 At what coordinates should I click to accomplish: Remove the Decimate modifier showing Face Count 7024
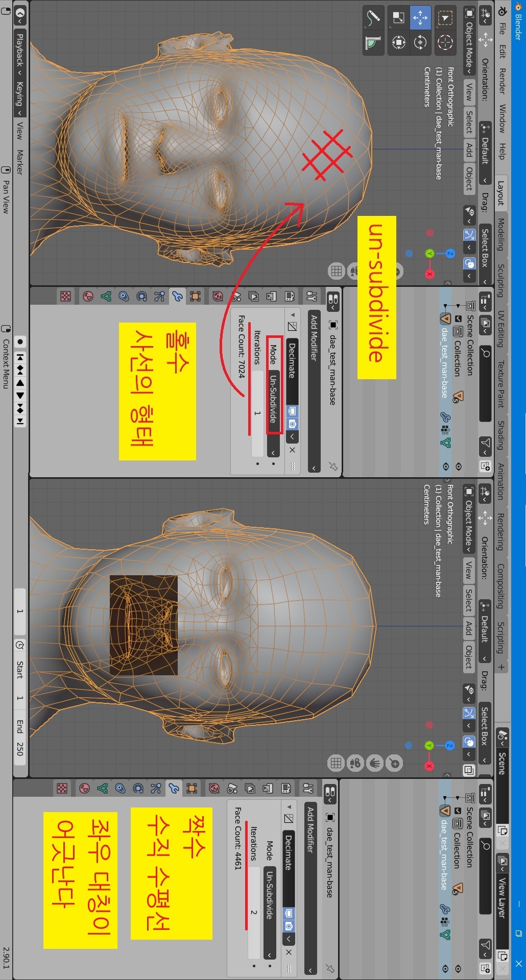click(292, 450)
